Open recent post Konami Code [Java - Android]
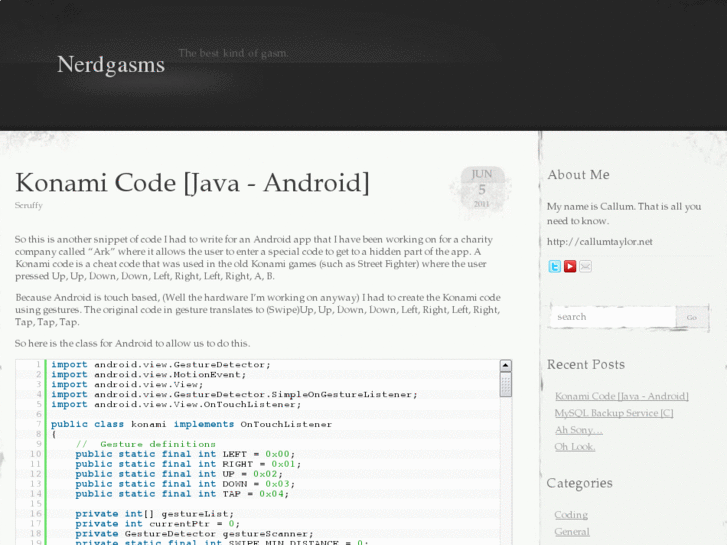Image resolution: width=727 pixels, height=545 pixels. [x=621, y=396]
